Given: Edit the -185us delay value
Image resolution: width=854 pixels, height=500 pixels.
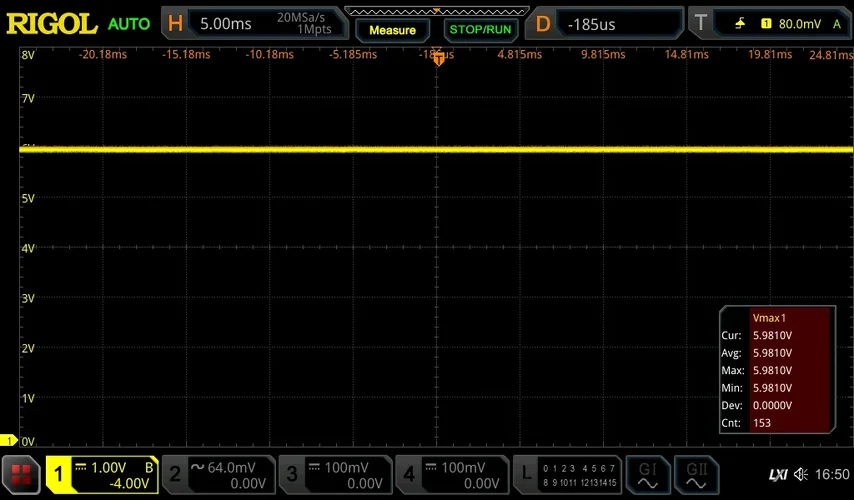Looking at the screenshot, I should [591, 25].
